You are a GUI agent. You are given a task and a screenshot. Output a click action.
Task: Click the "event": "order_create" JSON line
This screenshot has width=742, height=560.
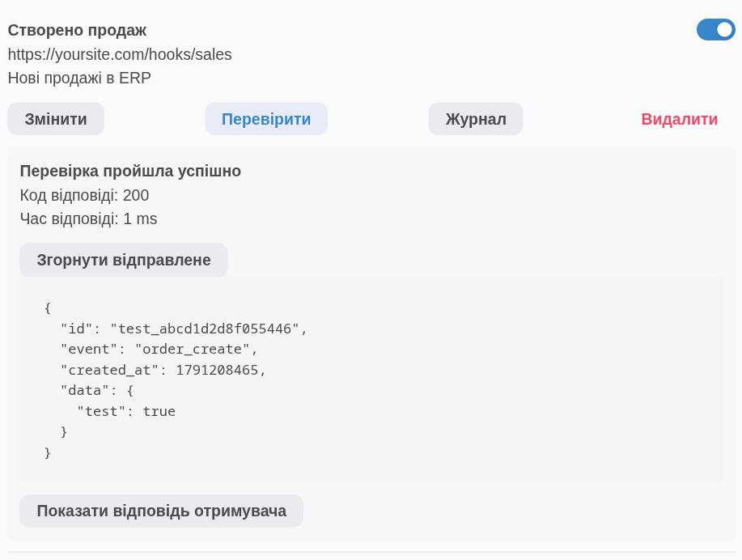pos(159,350)
